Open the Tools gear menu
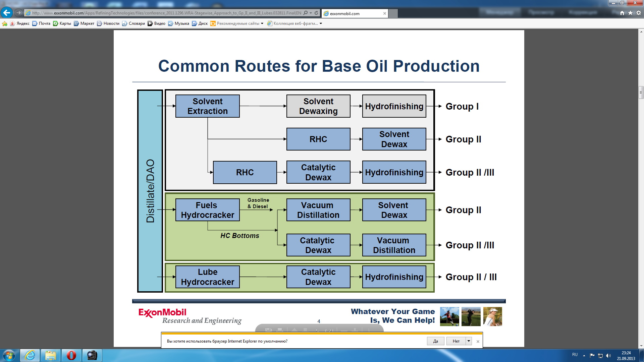Viewport: 644px width, 362px height. [x=639, y=13]
